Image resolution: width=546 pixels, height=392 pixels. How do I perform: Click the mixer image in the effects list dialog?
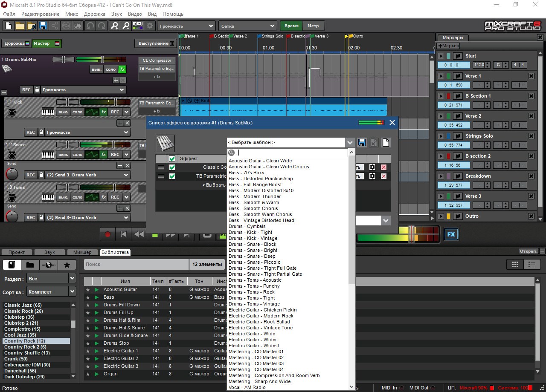coord(165,143)
